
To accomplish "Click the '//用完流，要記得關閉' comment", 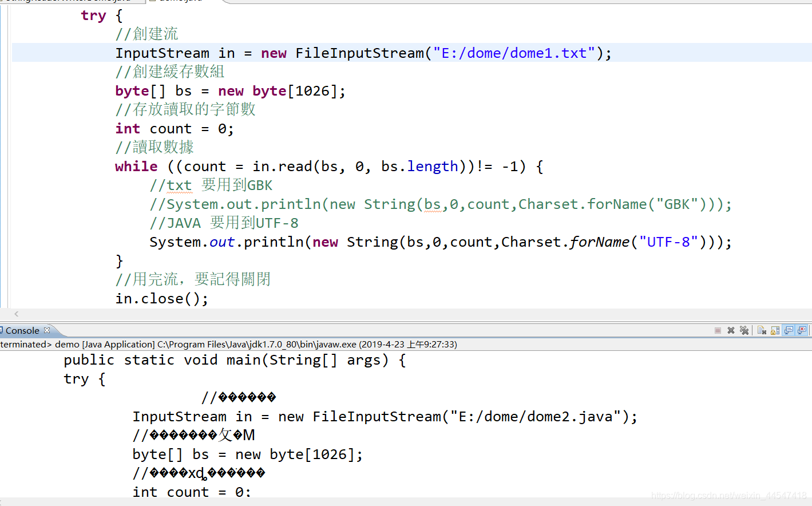I will (x=193, y=279).
